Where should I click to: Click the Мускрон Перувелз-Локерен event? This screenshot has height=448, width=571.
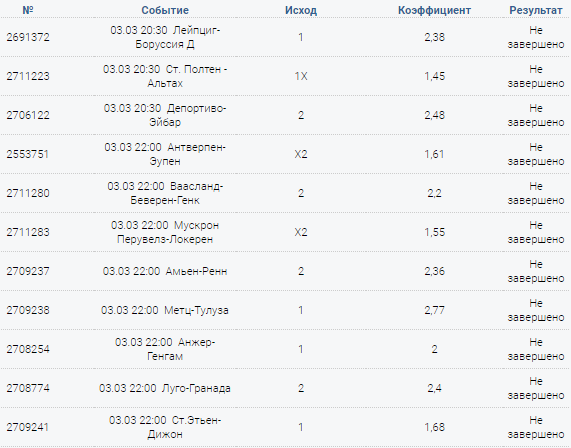(165, 232)
